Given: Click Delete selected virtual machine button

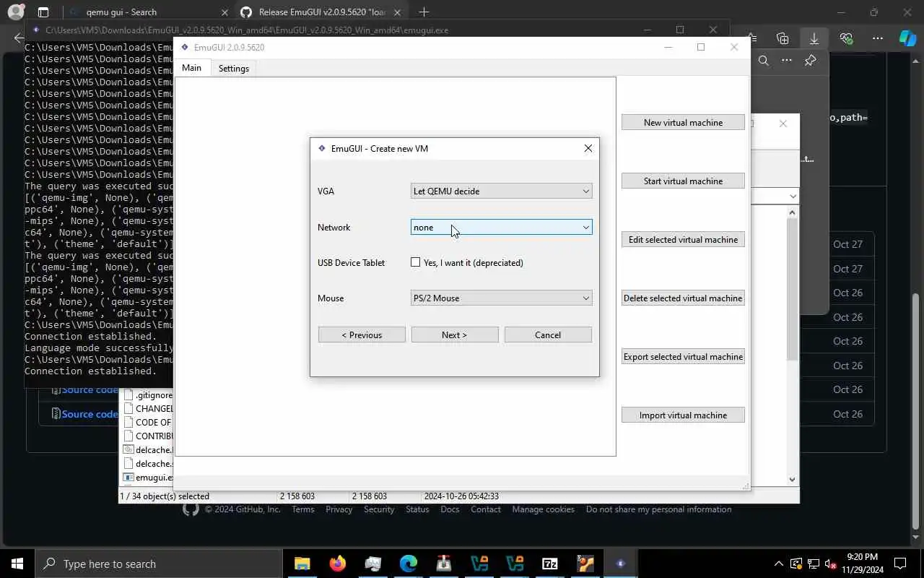Looking at the screenshot, I should coord(683,298).
